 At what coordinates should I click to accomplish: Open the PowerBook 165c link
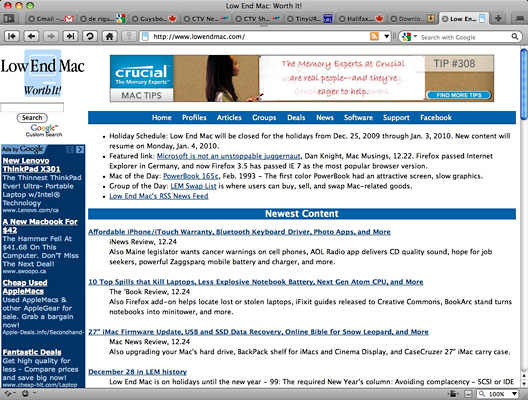click(x=191, y=176)
